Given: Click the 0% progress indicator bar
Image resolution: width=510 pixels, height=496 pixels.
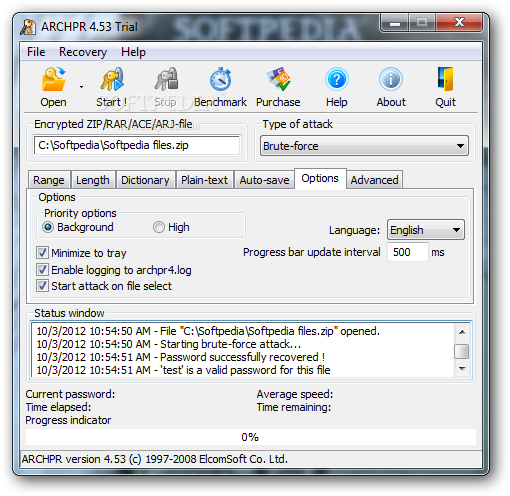Looking at the screenshot, I should click(x=251, y=437).
